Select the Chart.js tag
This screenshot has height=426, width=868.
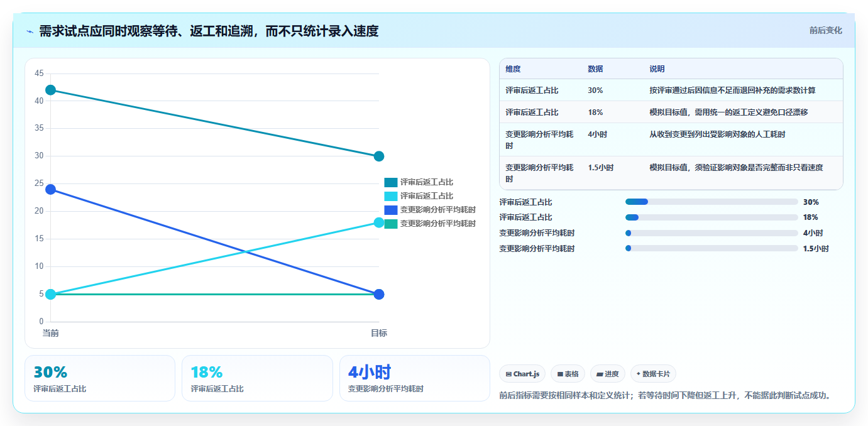[522, 374]
